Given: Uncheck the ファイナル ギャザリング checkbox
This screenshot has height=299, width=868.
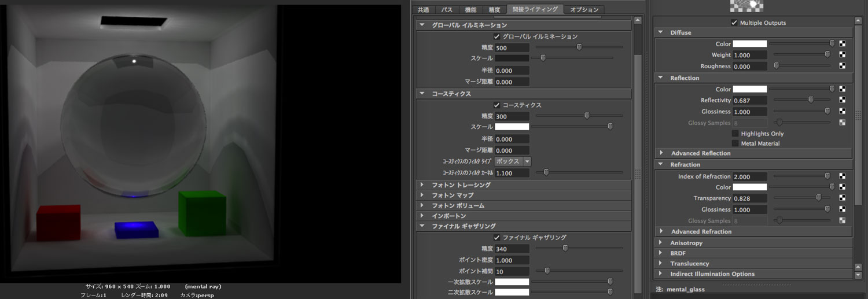Looking at the screenshot, I should click(x=496, y=237).
